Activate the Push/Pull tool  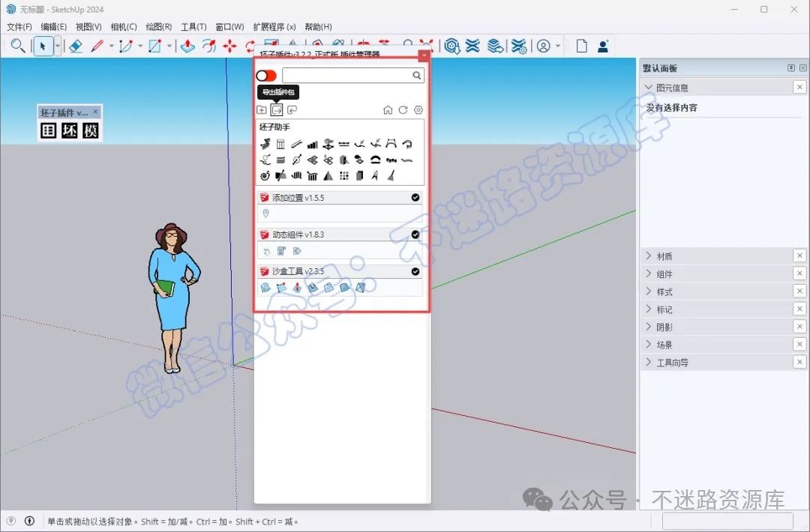click(187, 46)
